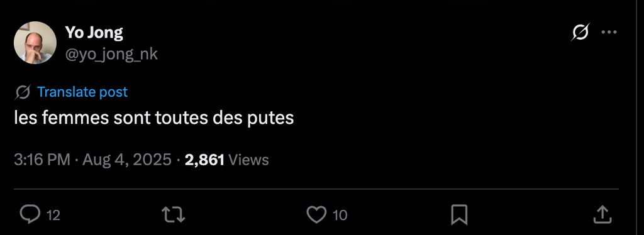
Task: Toggle the bookmark icon
Action: (x=459, y=215)
